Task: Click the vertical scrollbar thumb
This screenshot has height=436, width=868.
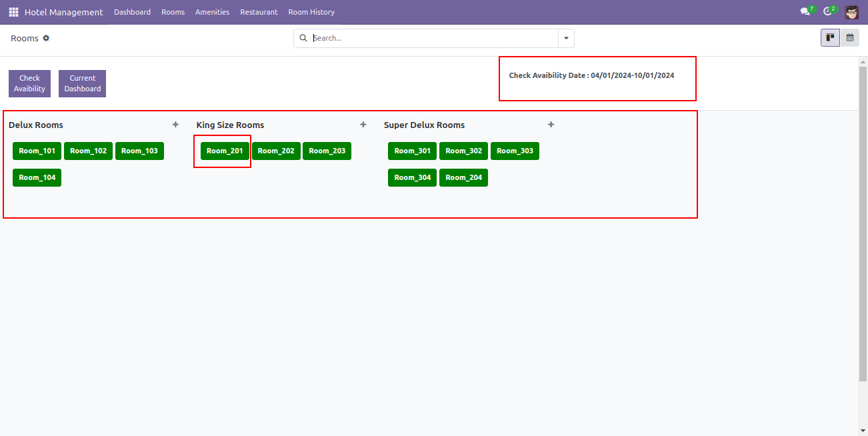Action: [x=863, y=223]
